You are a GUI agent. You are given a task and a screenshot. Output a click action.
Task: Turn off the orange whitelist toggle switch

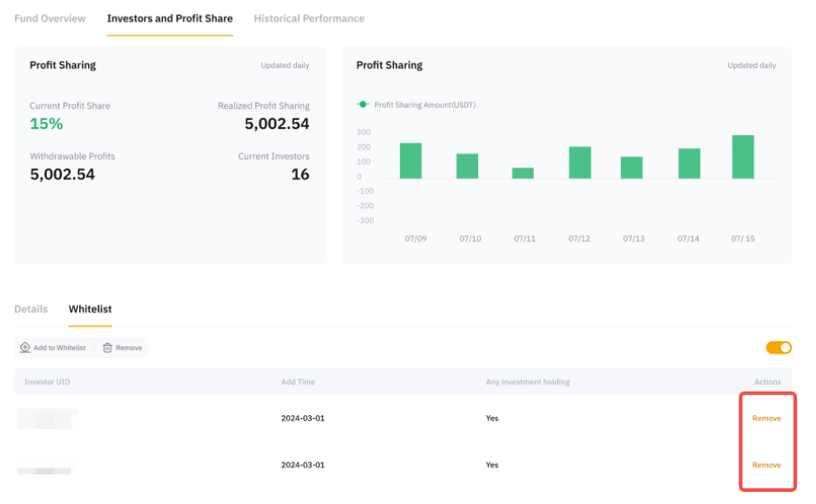coord(779,347)
